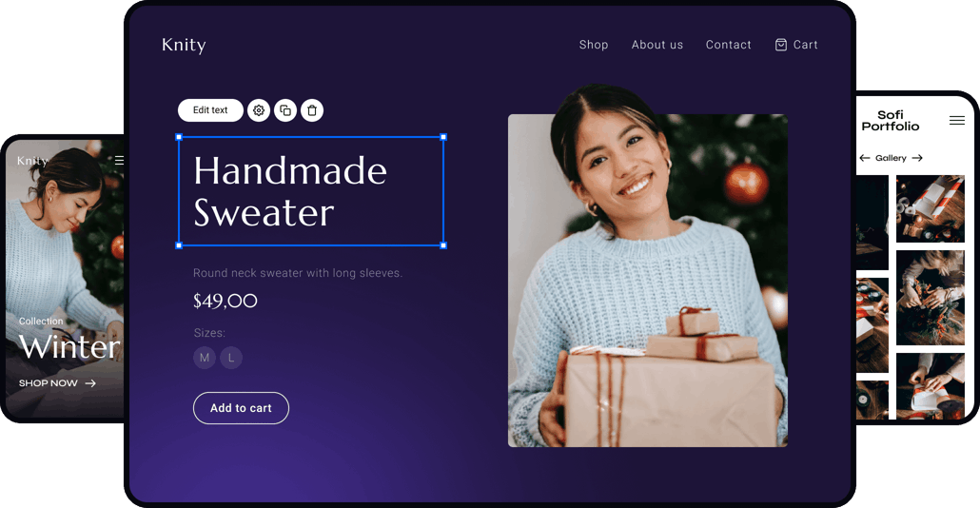Go to next Gallery with right arrow
Image resolution: width=980 pixels, height=508 pixels.
click(x=917, y=158)
